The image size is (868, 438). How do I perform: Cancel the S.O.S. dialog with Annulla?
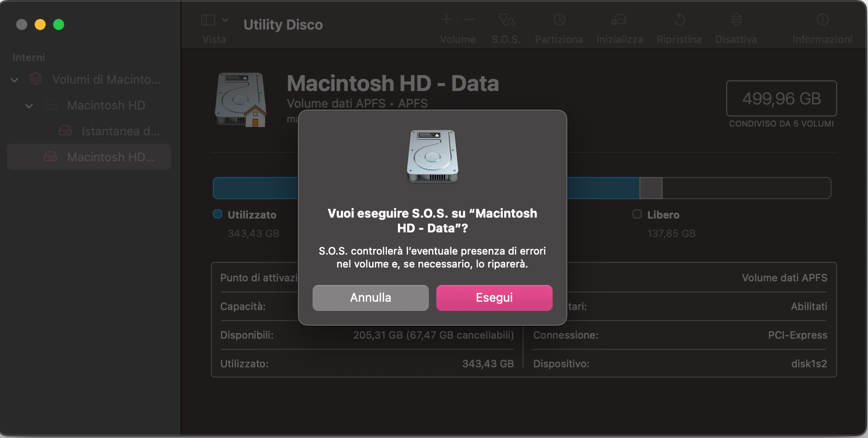[x=370, y=298]
